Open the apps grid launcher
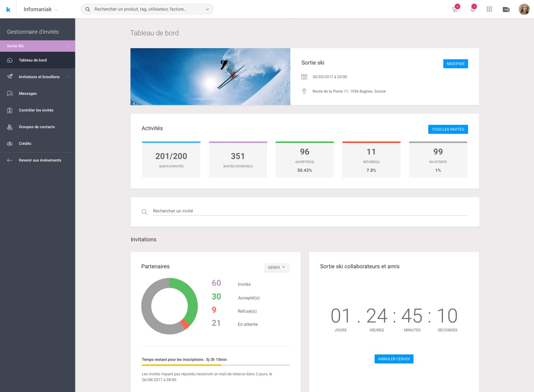Image resolution: width=534 pixels, height=392 pixels. tap(489, 9)
